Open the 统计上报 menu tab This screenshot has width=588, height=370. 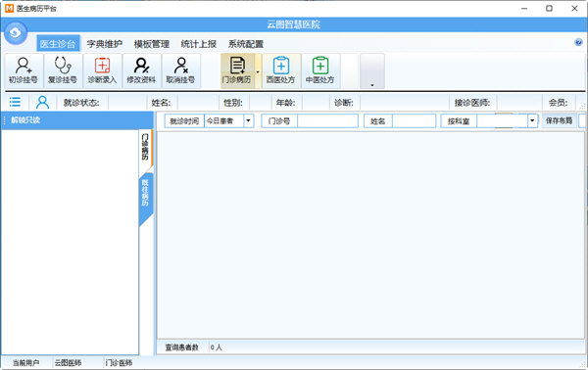pos(199,44)
